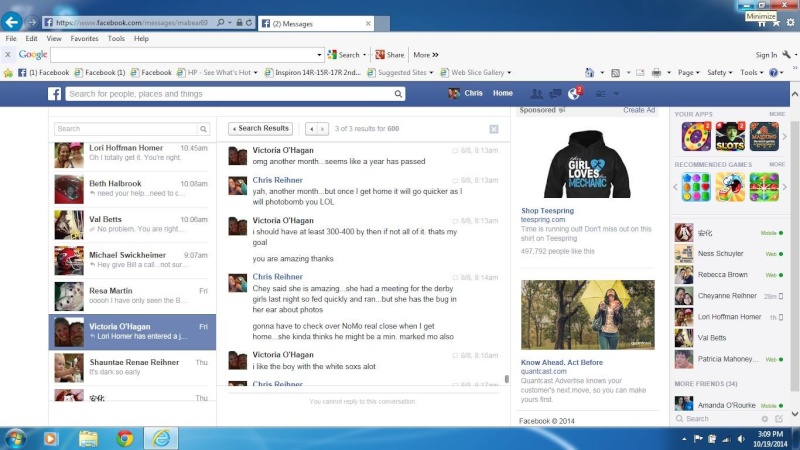Click Know Ahead. Act Before ad link
This screenshot has width=800, height=450.
(562, 362)
